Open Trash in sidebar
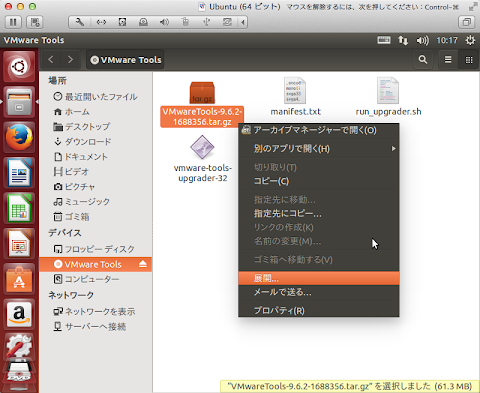The width and height of the screenshot is (480, 393). pos(95,217)
